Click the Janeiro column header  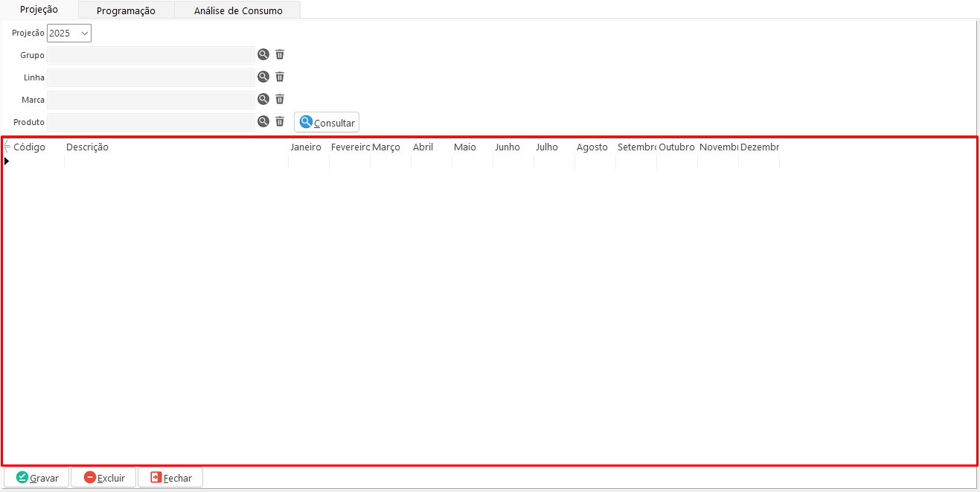306,147
